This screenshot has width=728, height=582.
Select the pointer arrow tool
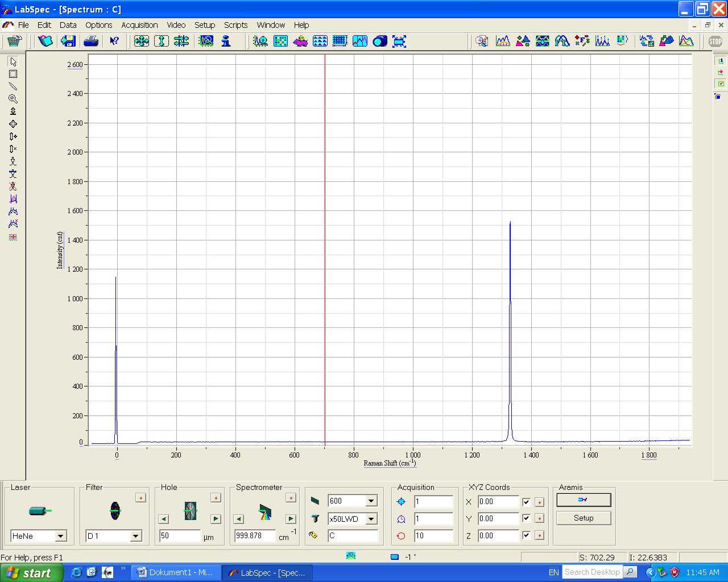(13, 61)
